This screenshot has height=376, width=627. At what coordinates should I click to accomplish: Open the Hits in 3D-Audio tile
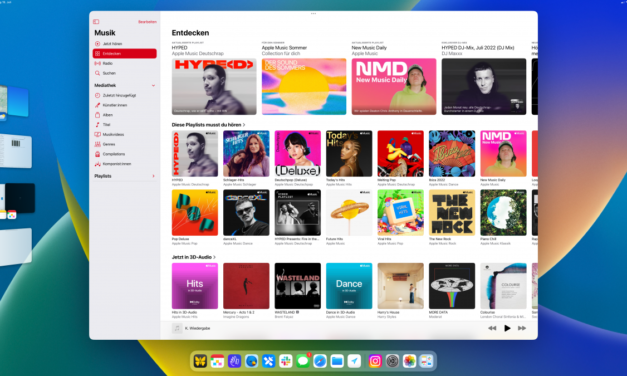click(x=195, y=286)
